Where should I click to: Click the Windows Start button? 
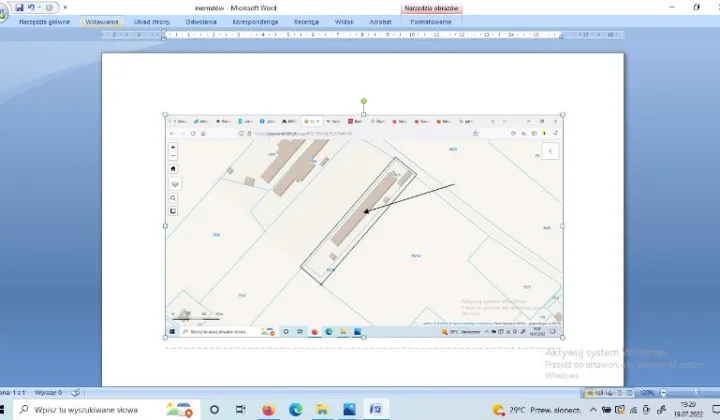2,409
